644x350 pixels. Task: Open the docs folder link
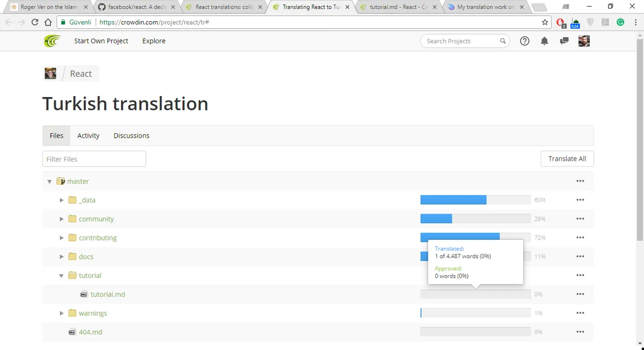tap(86, 256)
